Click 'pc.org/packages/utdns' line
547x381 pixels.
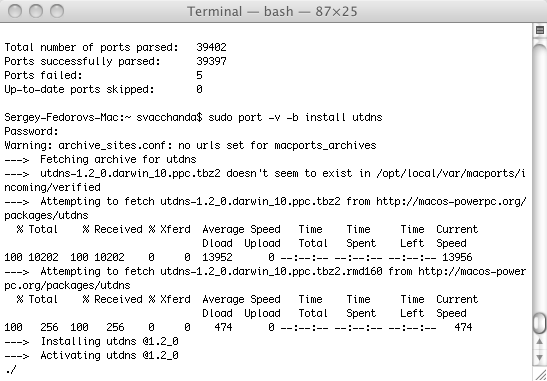67,285
